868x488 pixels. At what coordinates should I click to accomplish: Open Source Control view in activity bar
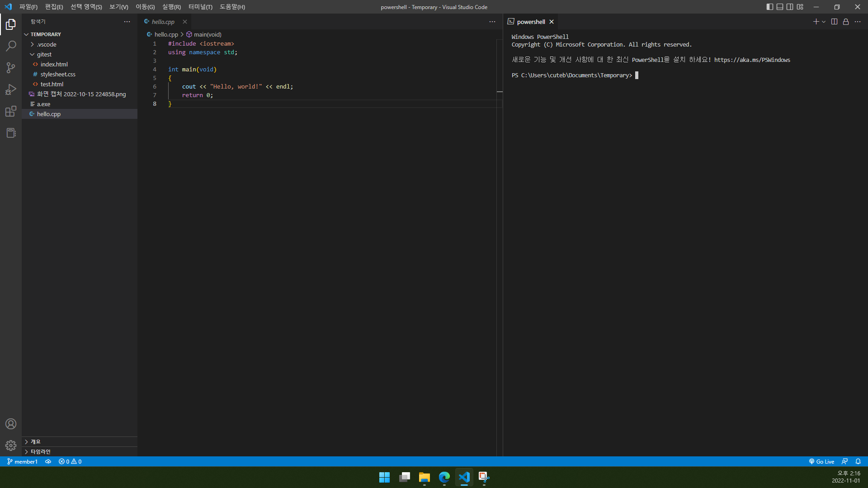11,68
